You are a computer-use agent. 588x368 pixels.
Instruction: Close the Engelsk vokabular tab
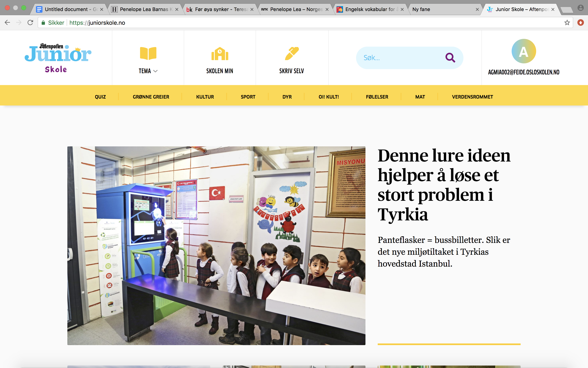[402, 9]
